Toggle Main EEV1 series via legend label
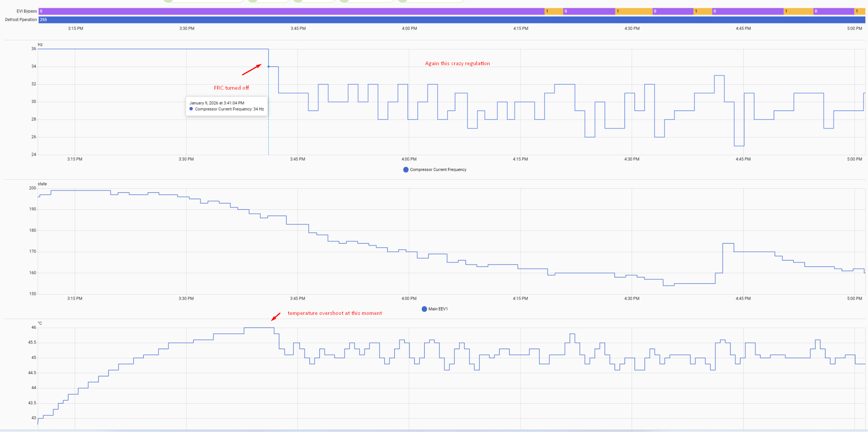Screen dimensions: 868x432 click(438, 309)
